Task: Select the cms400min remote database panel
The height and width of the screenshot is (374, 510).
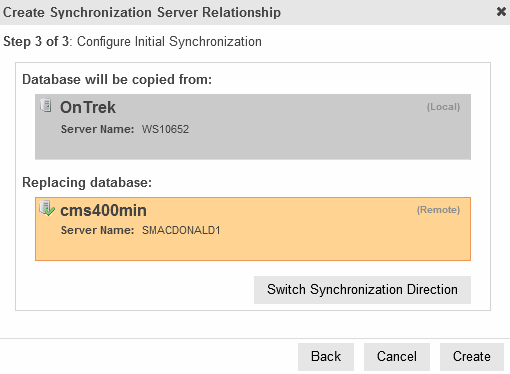Action: (x=253, y=229)
